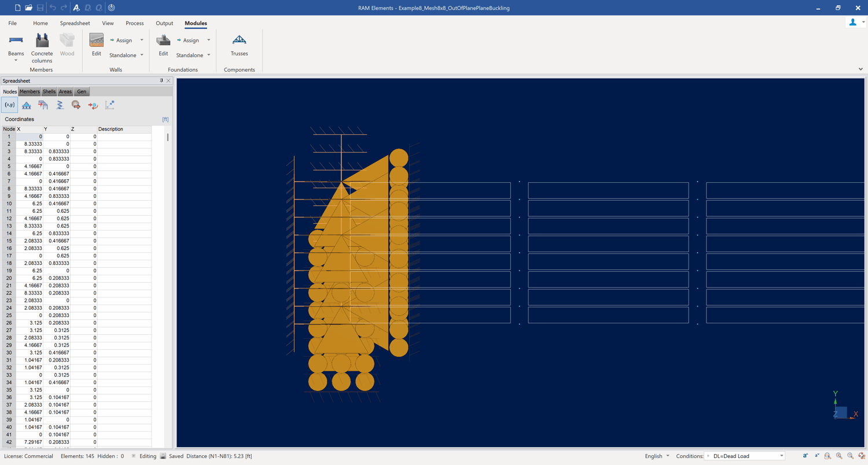Open the dotted-axis node tool icon
868x465 pixels.
[109, 105]
